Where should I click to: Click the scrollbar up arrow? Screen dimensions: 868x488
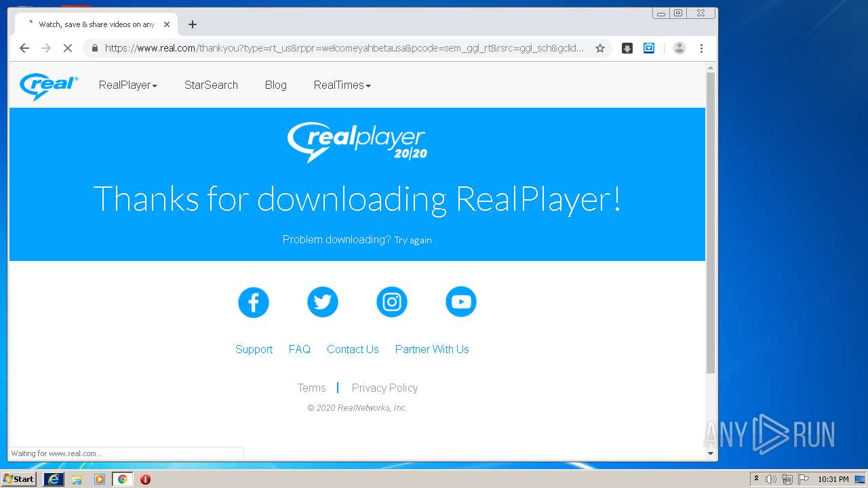(711, 68)
